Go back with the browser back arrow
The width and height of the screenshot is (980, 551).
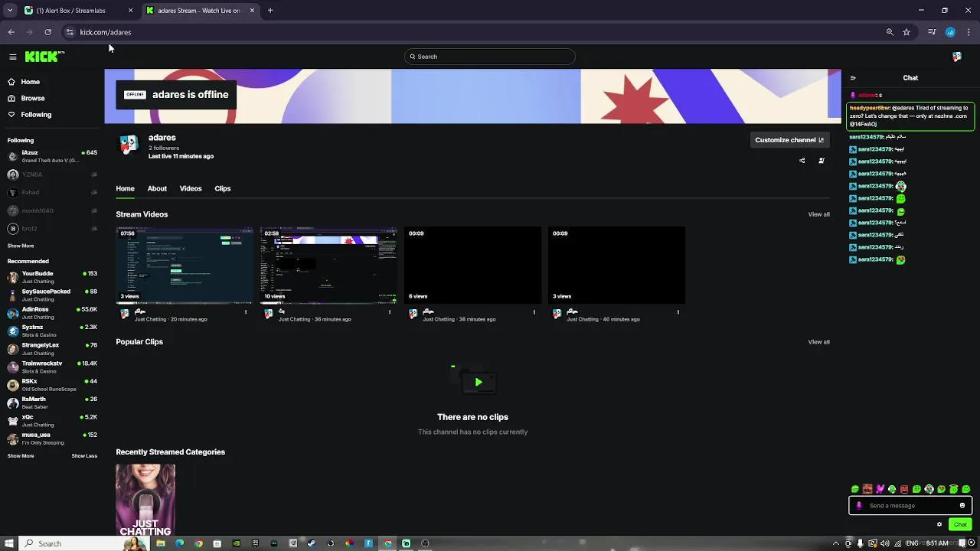pos(11,32)
